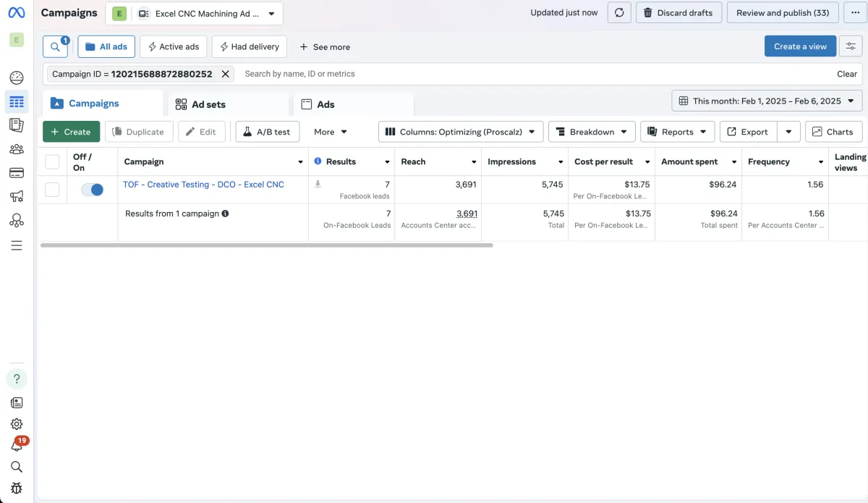Open the Campaigns table icon in sidebar
This screenshot has height=503, width=868.
(x=17, y=101)
